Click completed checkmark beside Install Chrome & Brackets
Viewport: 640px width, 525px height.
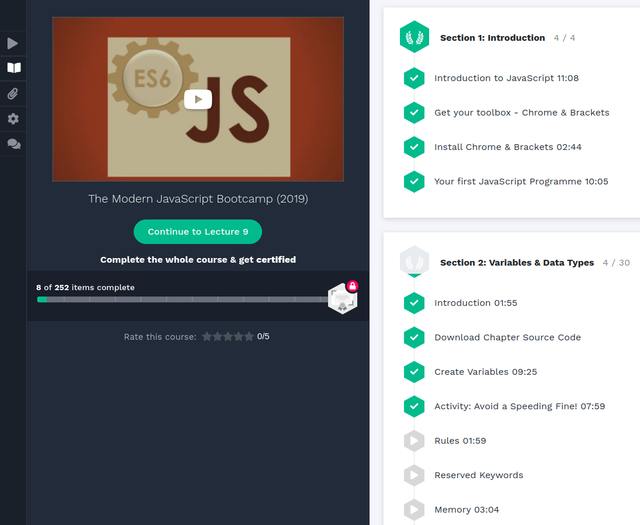414,147
